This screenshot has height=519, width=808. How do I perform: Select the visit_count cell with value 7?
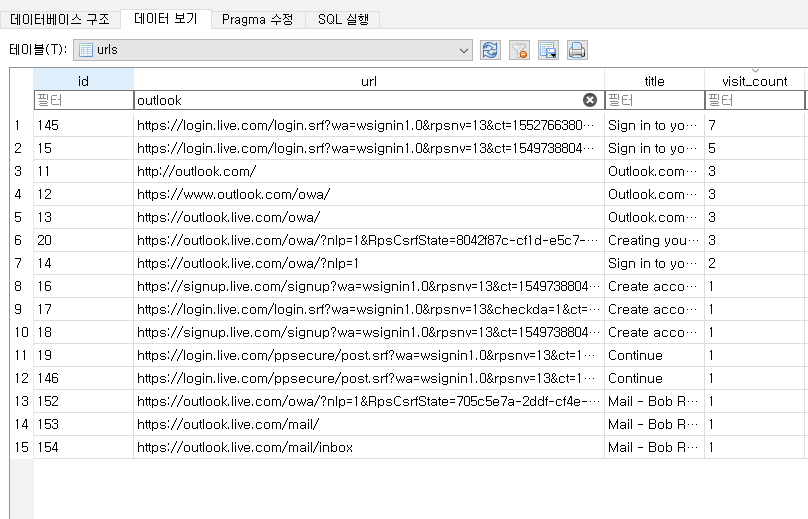754,125
